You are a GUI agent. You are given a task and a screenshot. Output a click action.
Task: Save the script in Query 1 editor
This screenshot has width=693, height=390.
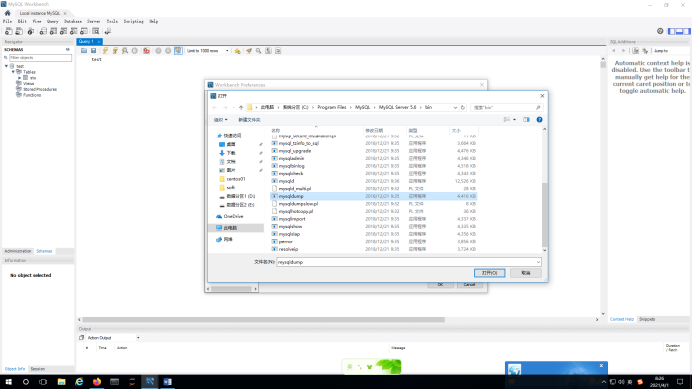(93, 51)
